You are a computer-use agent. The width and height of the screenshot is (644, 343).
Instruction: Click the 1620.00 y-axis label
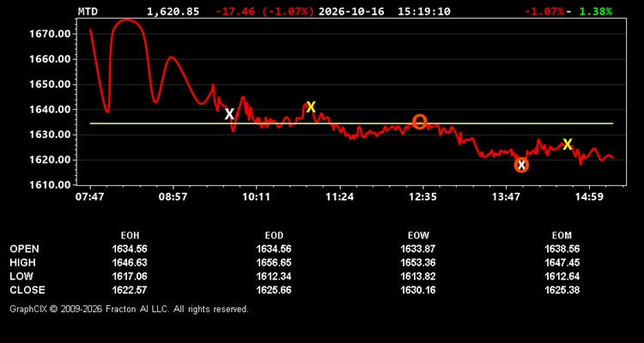pos(48,160)
